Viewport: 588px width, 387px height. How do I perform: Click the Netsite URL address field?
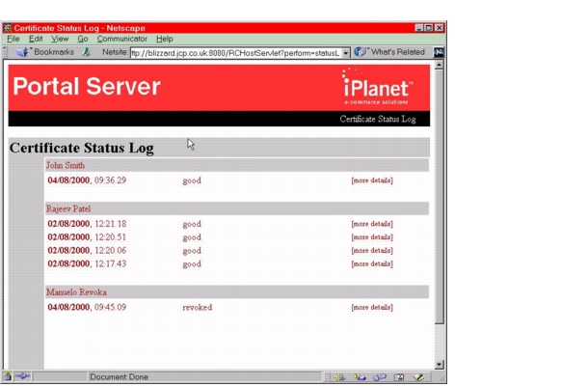coord(236,53)
